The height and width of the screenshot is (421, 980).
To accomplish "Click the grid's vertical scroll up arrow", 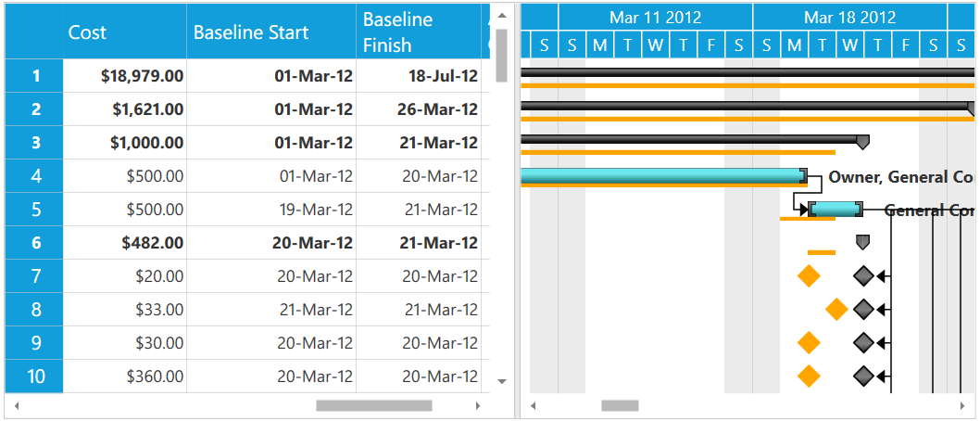I will pyautogui.click(x=502, y=15).
